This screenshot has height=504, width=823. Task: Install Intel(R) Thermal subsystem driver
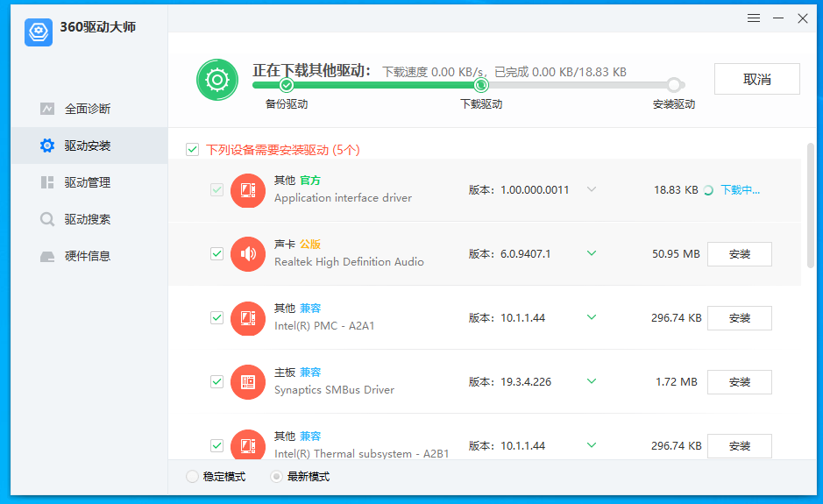pyautogui.click(x=740, y=446)
